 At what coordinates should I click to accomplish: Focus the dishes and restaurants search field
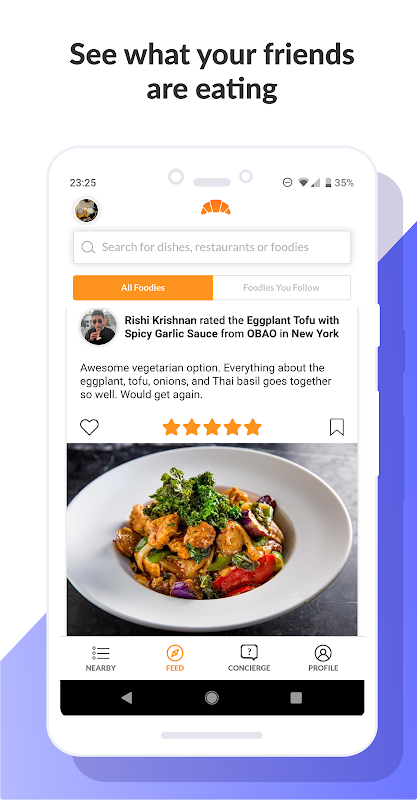coord(212,247)
